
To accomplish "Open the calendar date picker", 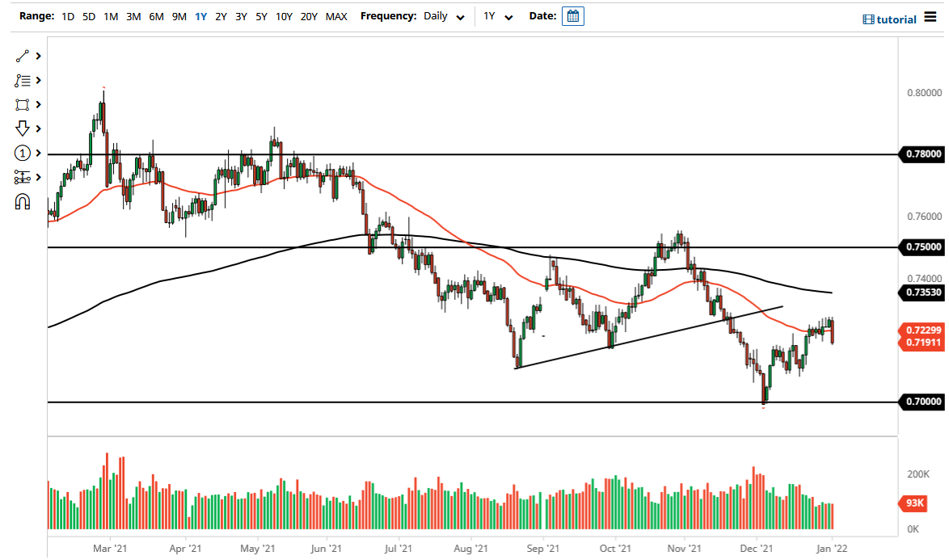I will (572, 15).
